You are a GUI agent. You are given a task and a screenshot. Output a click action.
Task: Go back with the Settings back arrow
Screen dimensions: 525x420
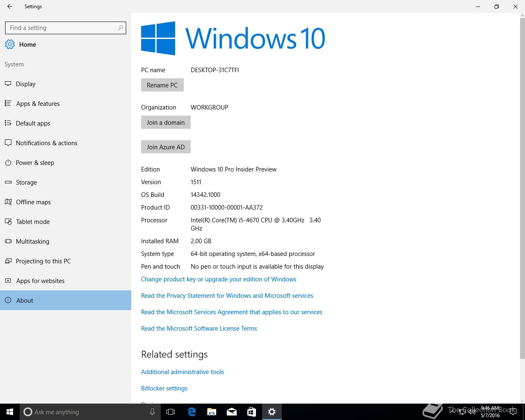[10, 7]
